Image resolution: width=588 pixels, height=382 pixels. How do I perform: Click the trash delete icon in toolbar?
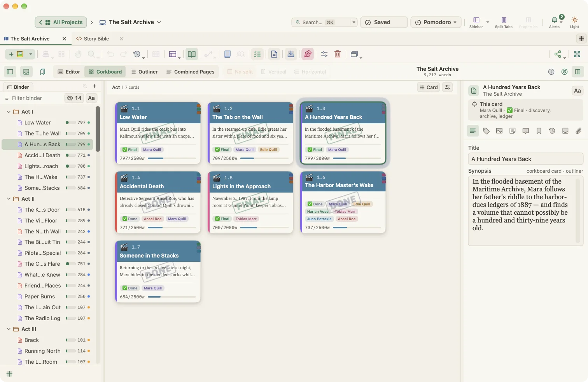(x=338, y=54)
